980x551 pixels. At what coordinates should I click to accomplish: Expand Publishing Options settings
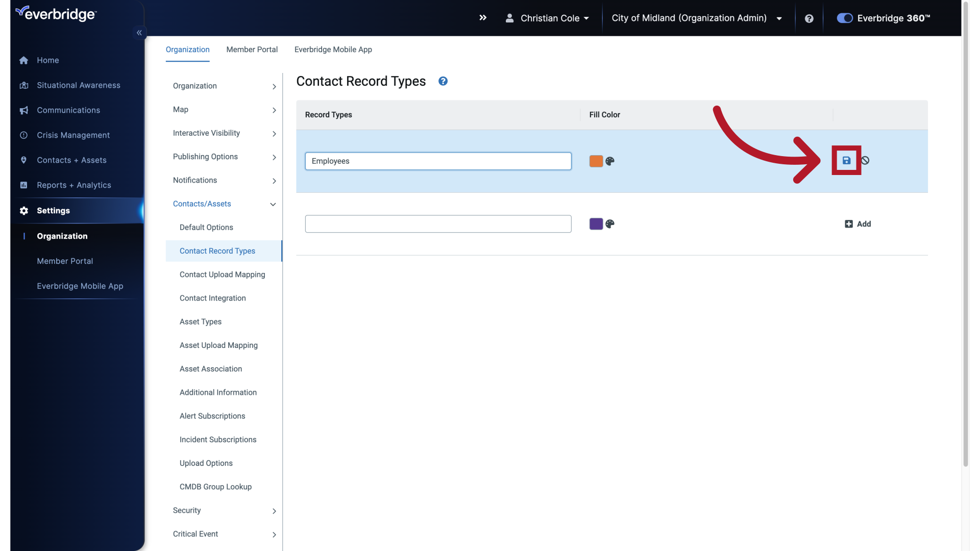[225, 157]
